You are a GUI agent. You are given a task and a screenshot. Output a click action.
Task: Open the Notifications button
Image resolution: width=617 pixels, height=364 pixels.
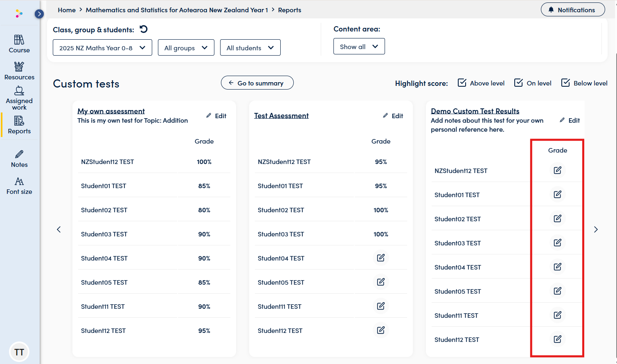[x=573, y=9]
